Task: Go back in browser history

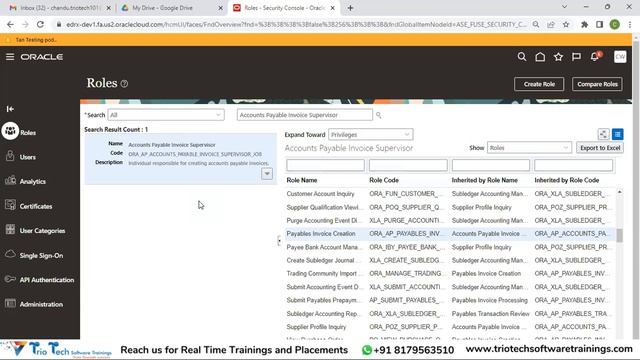Action: [10, 24]
